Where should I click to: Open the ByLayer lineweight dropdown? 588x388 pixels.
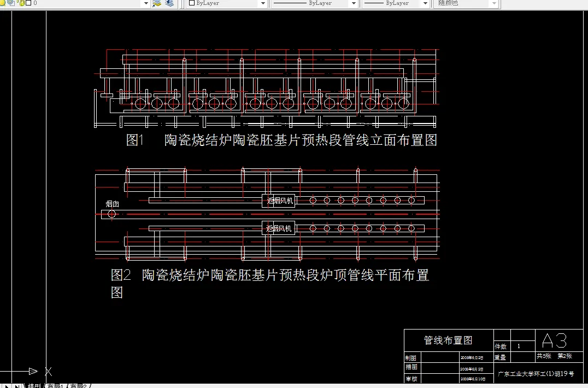click(425, 3)
